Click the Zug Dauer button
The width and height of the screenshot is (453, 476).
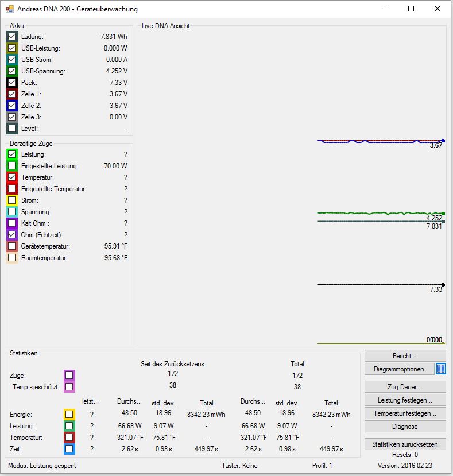coord(405,387)
